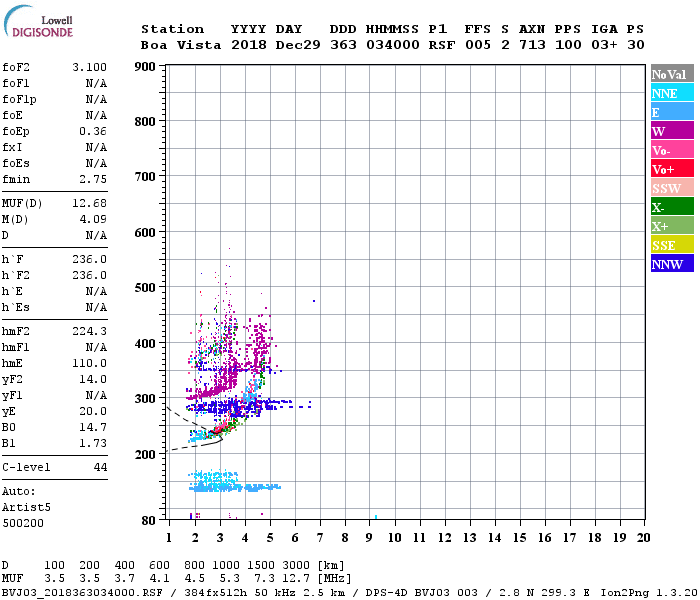Click the Ion2Png 1.3.20 footer text
Image resolution: width=700 pixels, height=600 pixels.
tap(649, 592)
